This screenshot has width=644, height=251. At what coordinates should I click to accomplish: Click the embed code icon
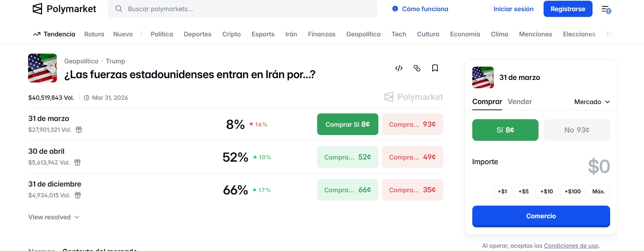pyautogui.click(x=399, y=68)
